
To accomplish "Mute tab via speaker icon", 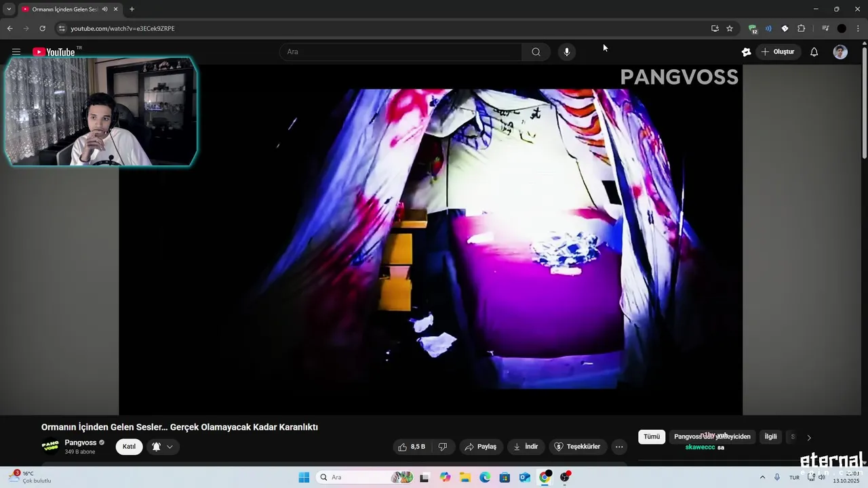I will tap(104, 9).
